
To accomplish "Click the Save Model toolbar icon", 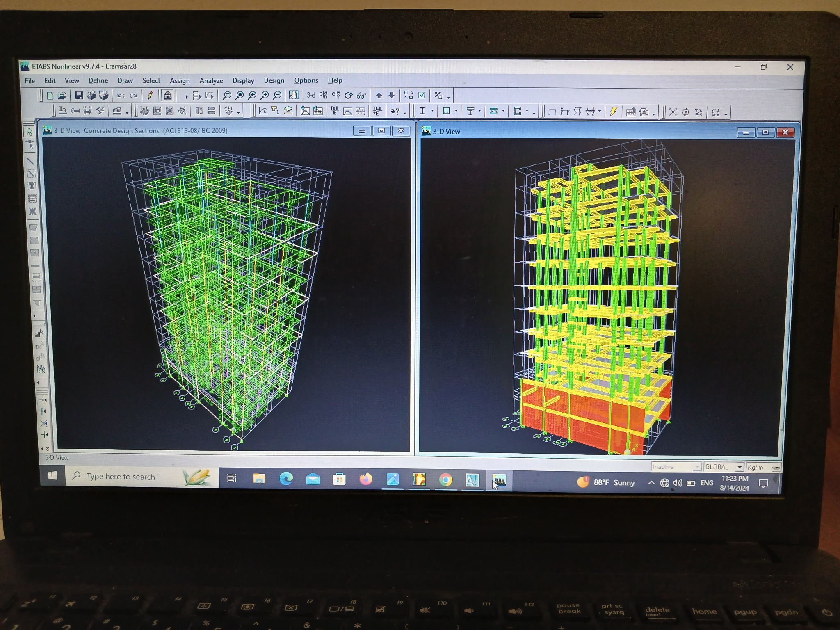I will [79, 96].
